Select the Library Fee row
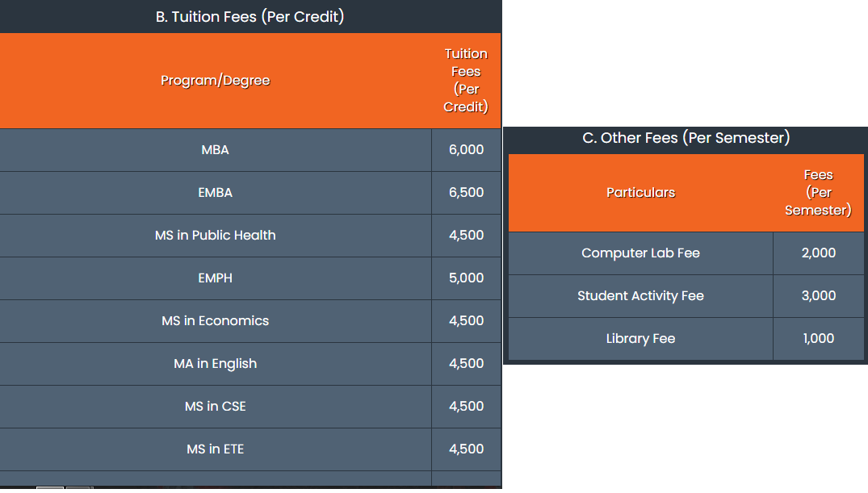The image size is (868, 493). (x=686, y=339)
